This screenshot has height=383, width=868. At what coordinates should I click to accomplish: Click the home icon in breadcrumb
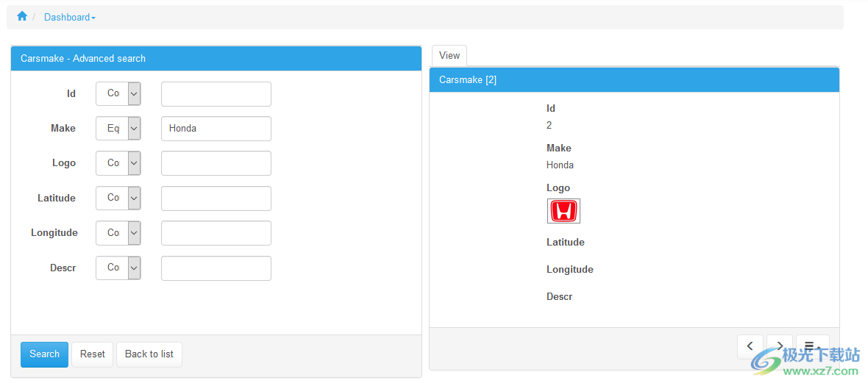pyautogui.click(x=22, y=16)
